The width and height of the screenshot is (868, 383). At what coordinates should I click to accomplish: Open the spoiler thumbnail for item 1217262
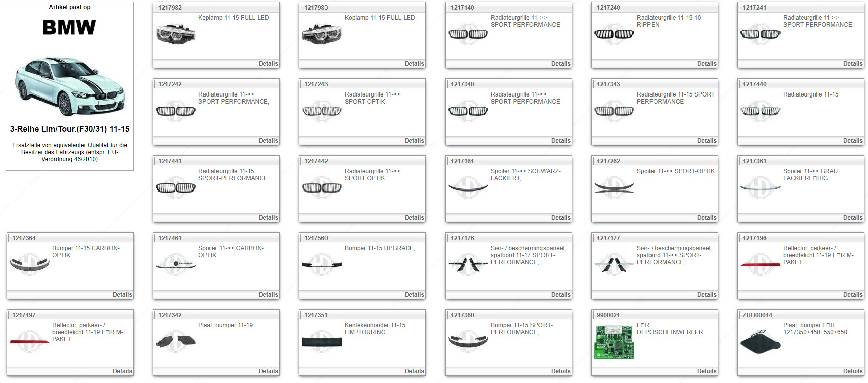coord(614,188)
